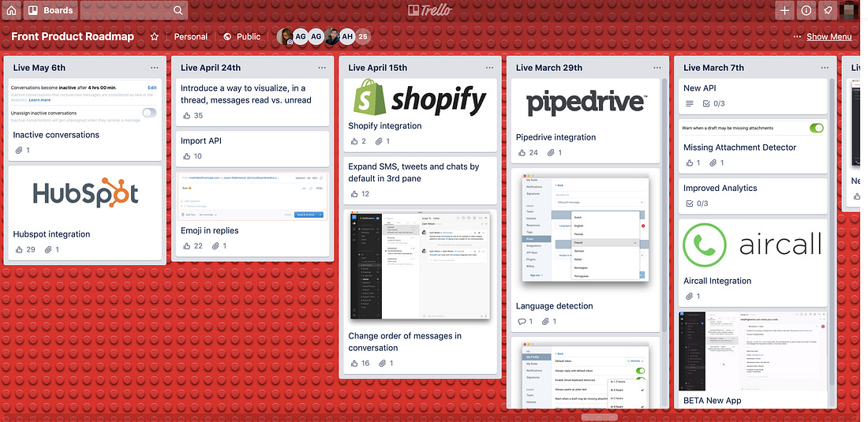
Task: Star the Front Product Roadmap board
Action: pyautogui.click(x=155, y=36)
